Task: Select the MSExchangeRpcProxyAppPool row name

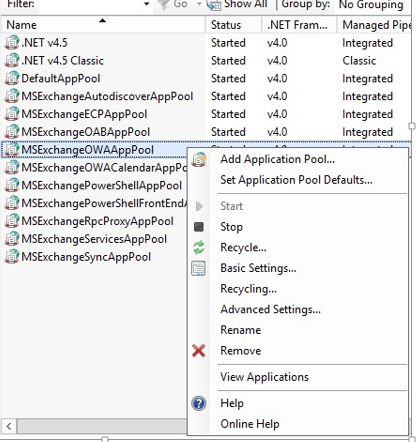Action: [97, 221]
